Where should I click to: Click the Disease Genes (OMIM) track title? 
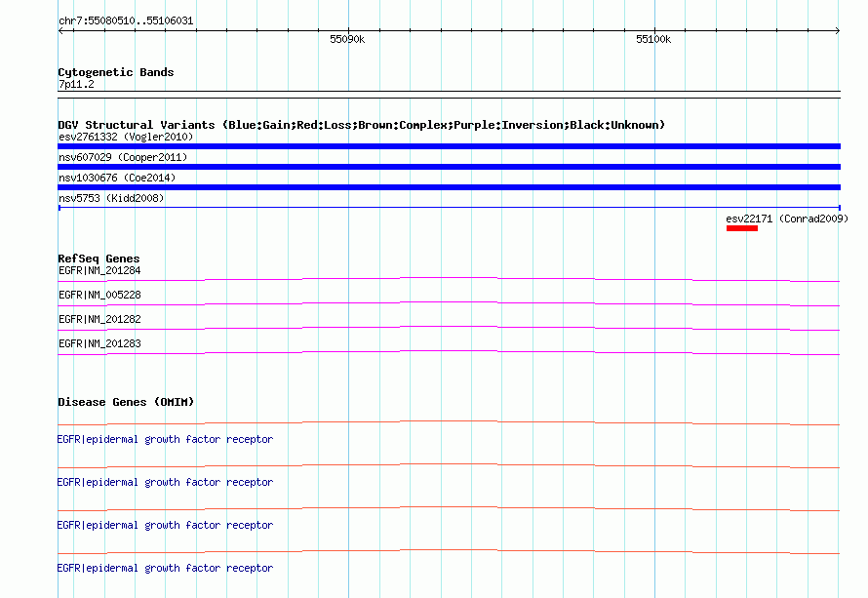click(126, 402)
